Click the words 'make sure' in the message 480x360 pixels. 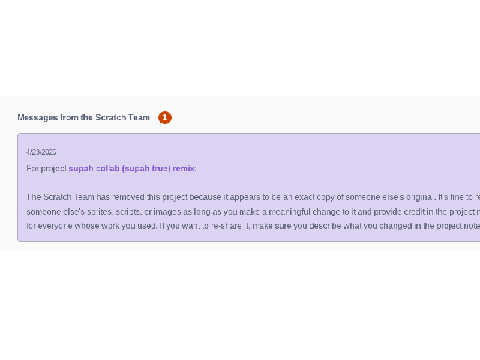(269, 226)
